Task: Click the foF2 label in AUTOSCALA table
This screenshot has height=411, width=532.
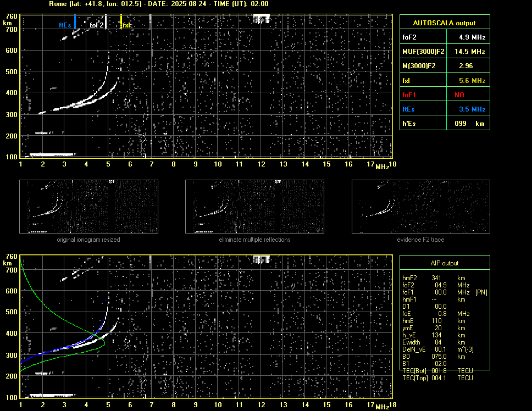Action: pyautogui.click(x=409, y=37)
